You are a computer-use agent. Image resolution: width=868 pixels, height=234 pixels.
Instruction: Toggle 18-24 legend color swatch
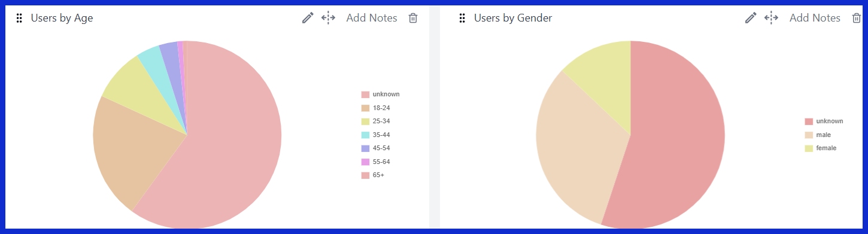click(x=365, y=108)
